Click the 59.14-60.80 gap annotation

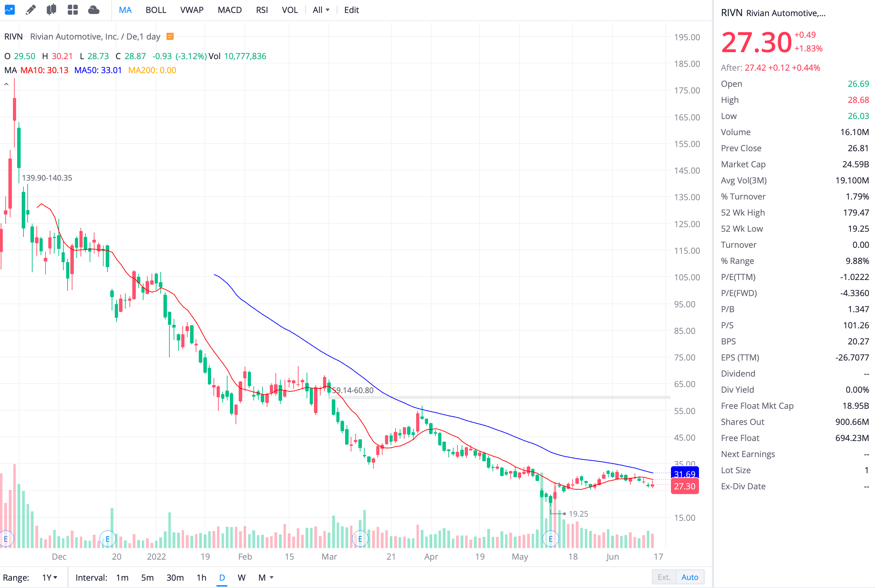tap(353, 390)
